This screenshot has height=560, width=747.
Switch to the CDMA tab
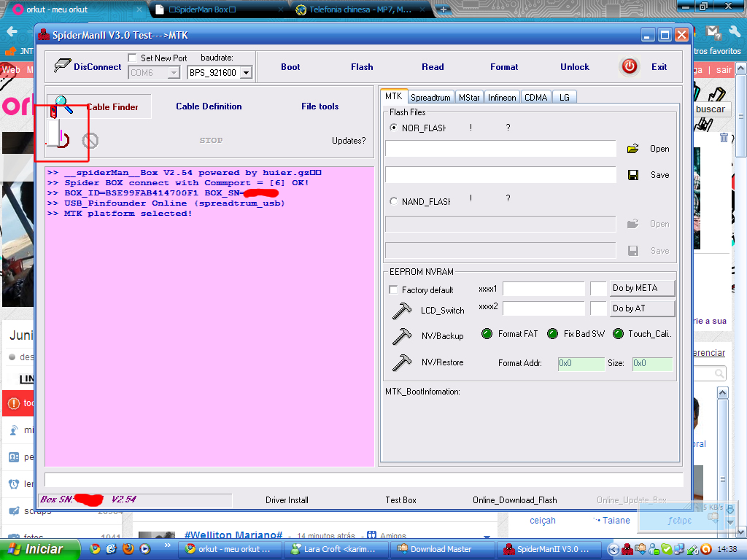(x=536, y=97)
